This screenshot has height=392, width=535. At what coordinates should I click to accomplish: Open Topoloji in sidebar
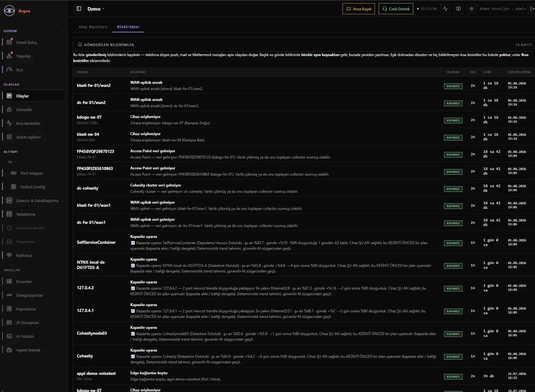pyautogui.click(x=34, y=56)
